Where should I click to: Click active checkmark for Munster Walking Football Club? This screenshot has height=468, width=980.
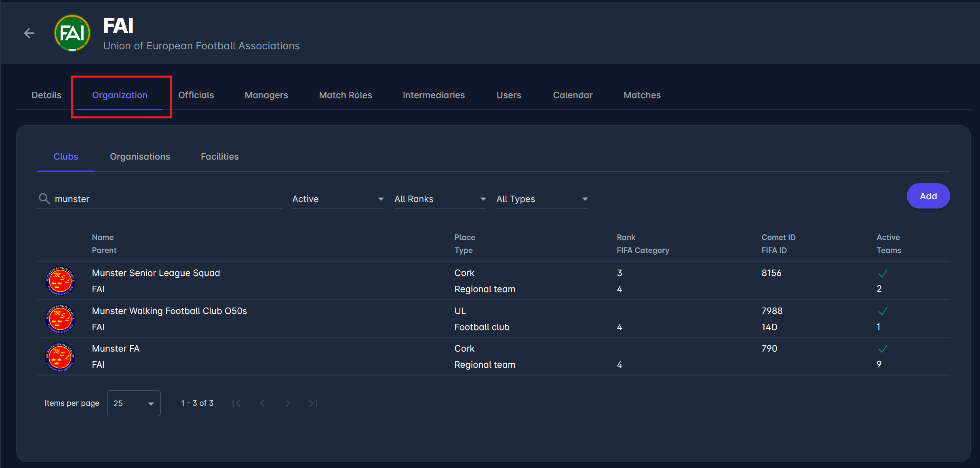pyautogui.click(x=883, y=311)
